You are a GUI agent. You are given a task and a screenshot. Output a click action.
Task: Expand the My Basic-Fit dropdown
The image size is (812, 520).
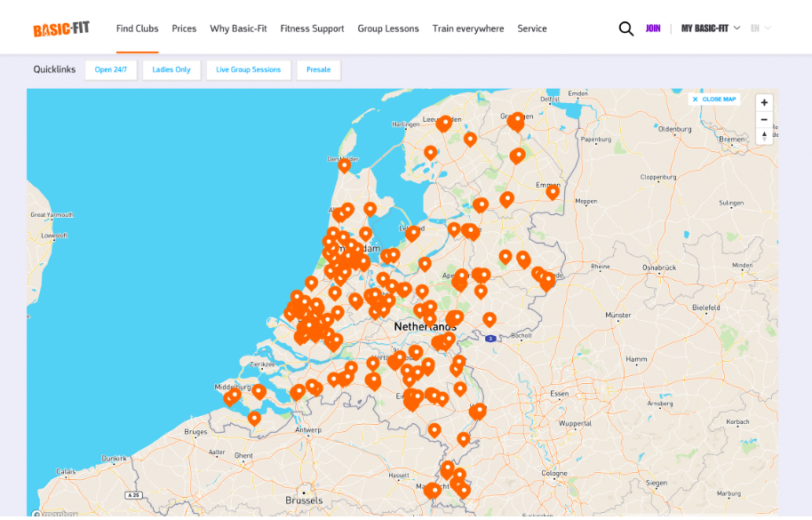click(710, 28)
